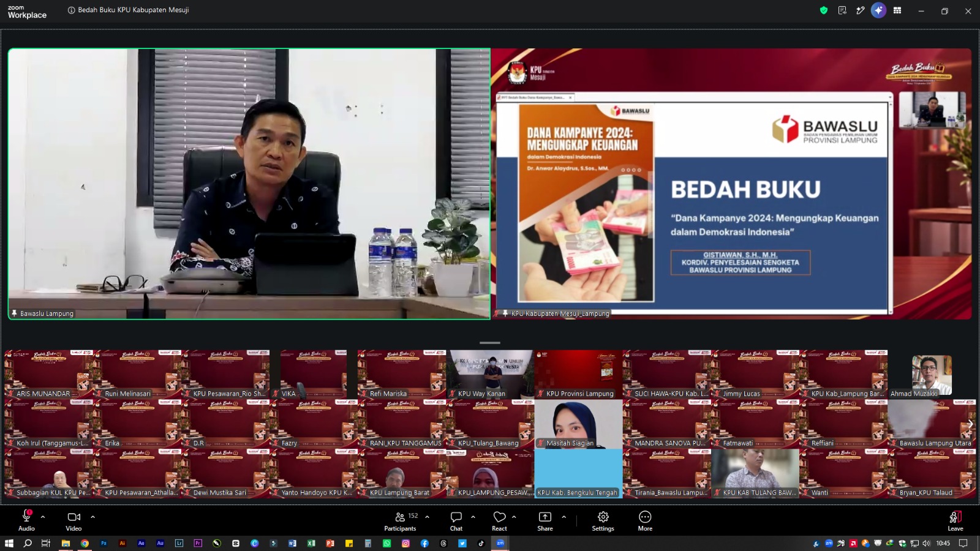The height and width of the screenshot is (551, 980).
Task: Expand the Video options arrow
Action: (92, 517)
